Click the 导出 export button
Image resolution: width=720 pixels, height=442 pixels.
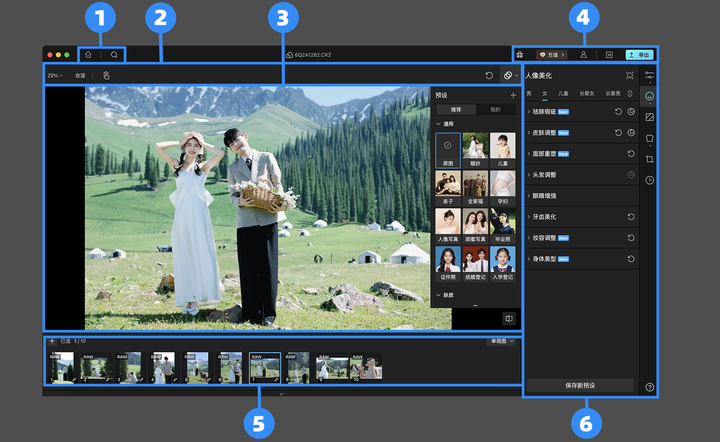tap(639, 55)
